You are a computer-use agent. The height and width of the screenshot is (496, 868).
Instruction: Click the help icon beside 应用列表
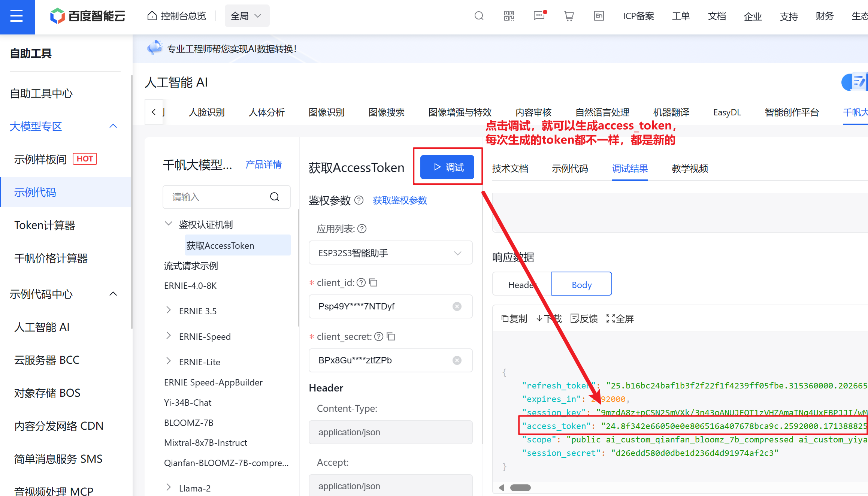(x=362, y=229)
